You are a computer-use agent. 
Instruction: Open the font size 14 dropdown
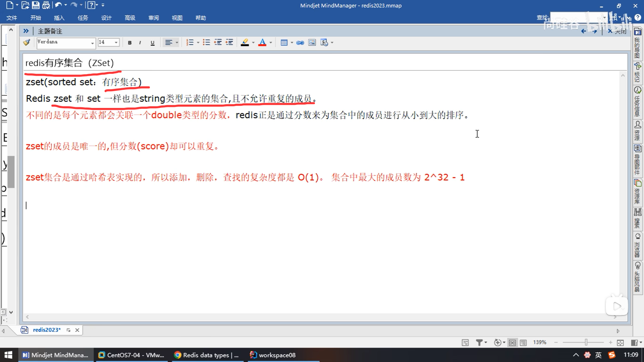click(x=116, y=43)
